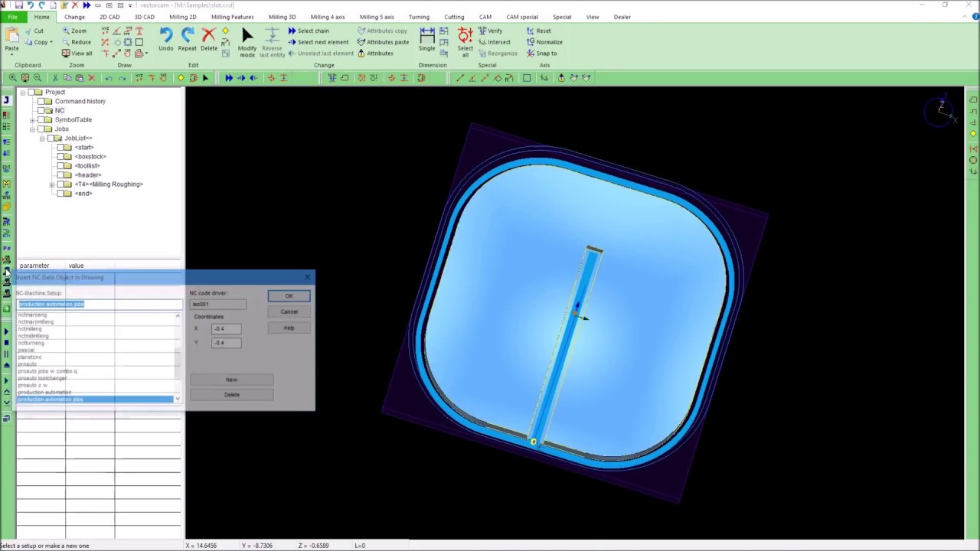980x551 pixels.
Task: Click Cancel in NC Data Object dialog
Action: [289, 311]
